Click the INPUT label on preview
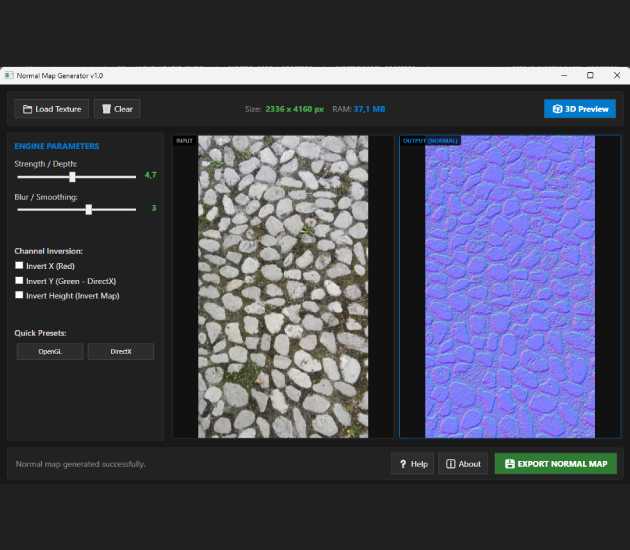The image size is (630, 550). pyautogui.click(x=184, y=141)
